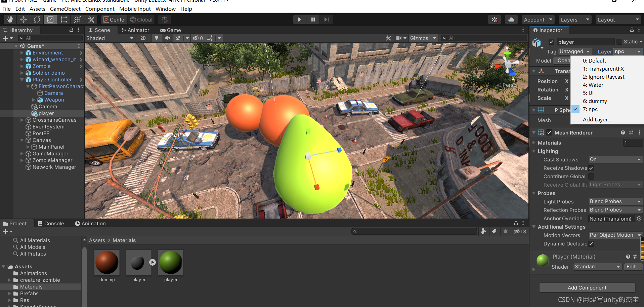Disable the Mesh Renderer component
644x307 pixels.
coord(549,132)
